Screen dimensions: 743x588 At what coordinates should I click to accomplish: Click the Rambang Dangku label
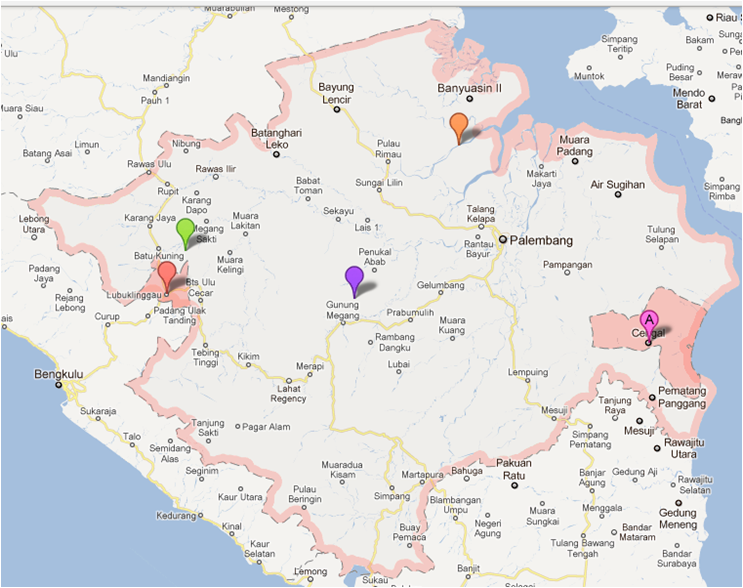coord(395,342)
